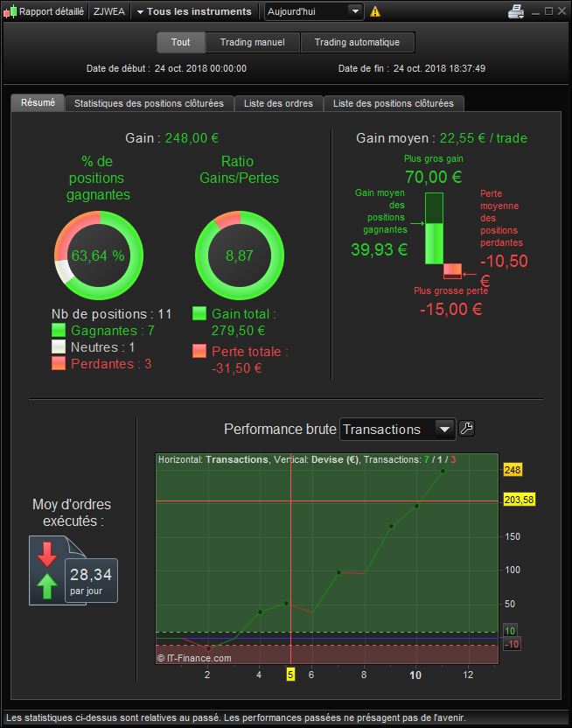Click the candlestick app icon
The image size is (572, 728).
pos(10,11)
